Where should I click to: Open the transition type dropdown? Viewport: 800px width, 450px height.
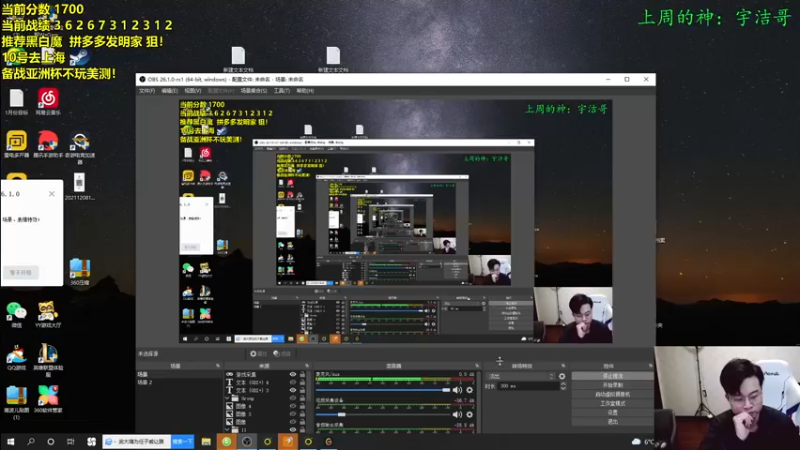point(521,377)
